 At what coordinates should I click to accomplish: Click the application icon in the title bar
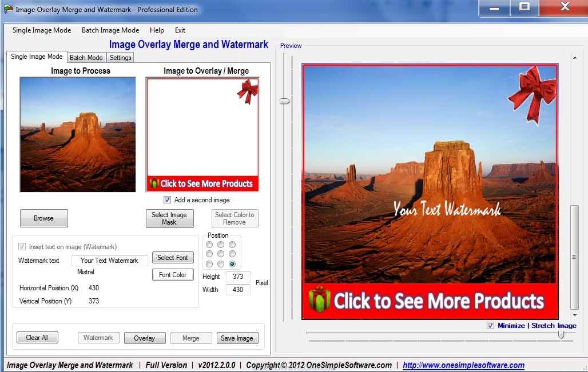(x=8, y=9)
